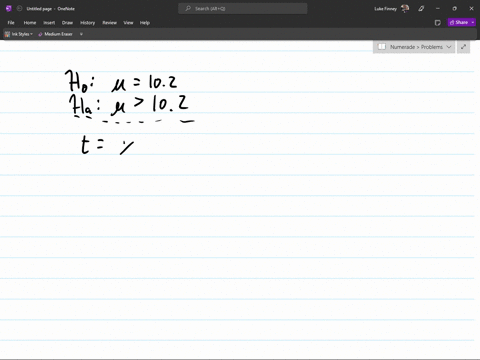Viewport: 480px width, 360px height.
Task: Click the Untitled page title text
Action: coord(39,9)
